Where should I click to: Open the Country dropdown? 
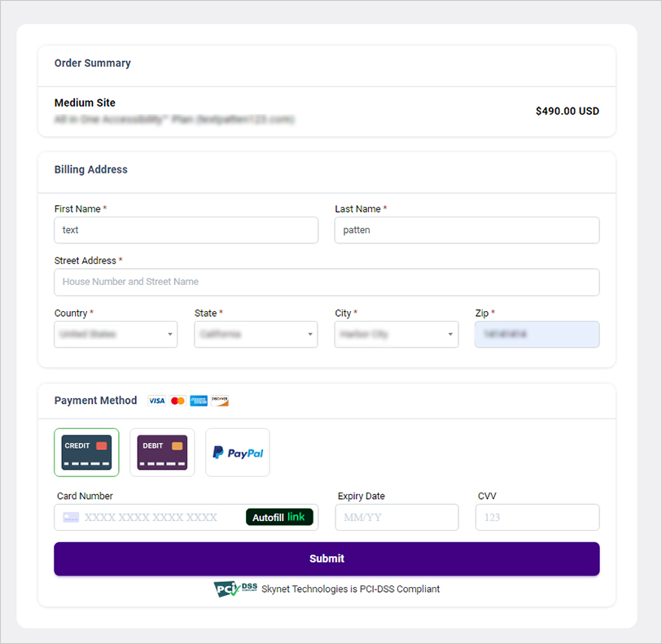(x=116, y=335)
